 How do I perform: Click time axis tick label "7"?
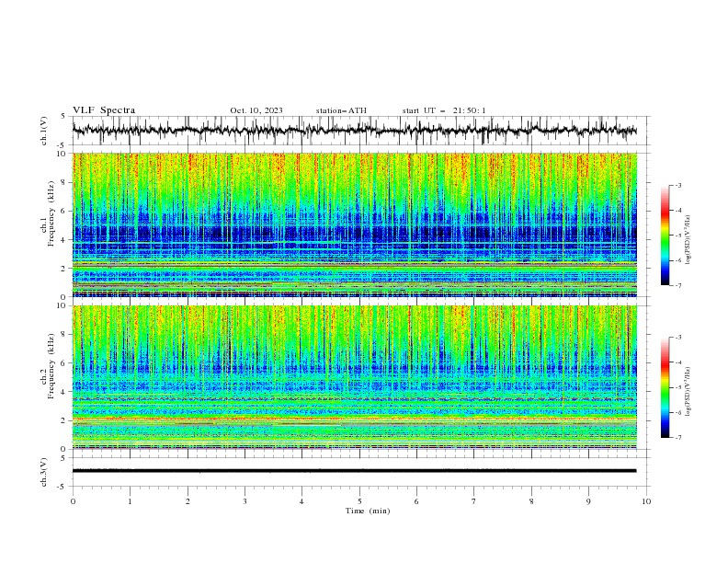(474, 501)
